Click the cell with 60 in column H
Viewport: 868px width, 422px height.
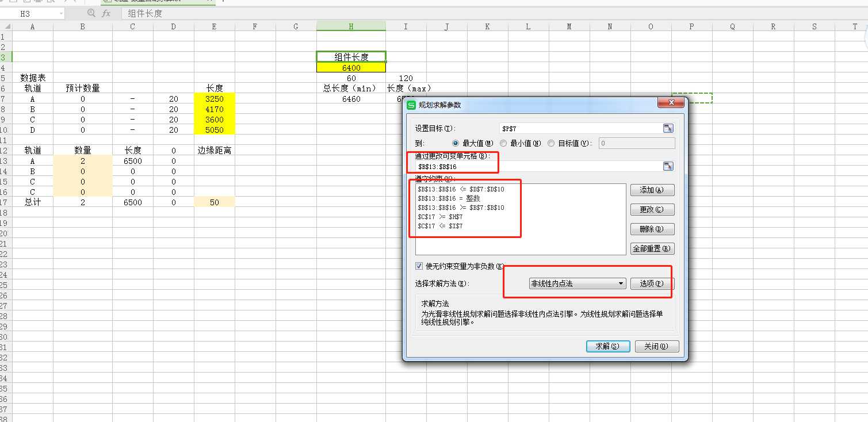(x=351, y=78)
